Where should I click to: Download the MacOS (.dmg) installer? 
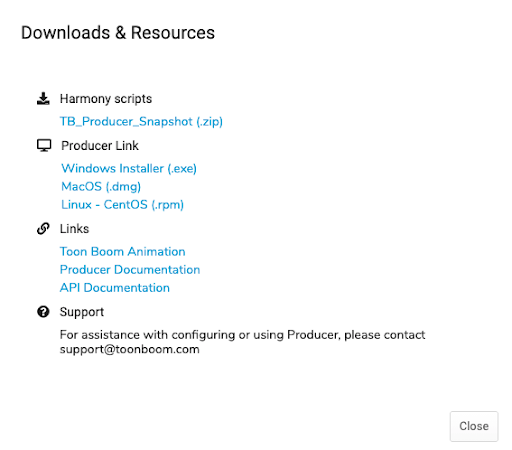click(x=101, y=186)
